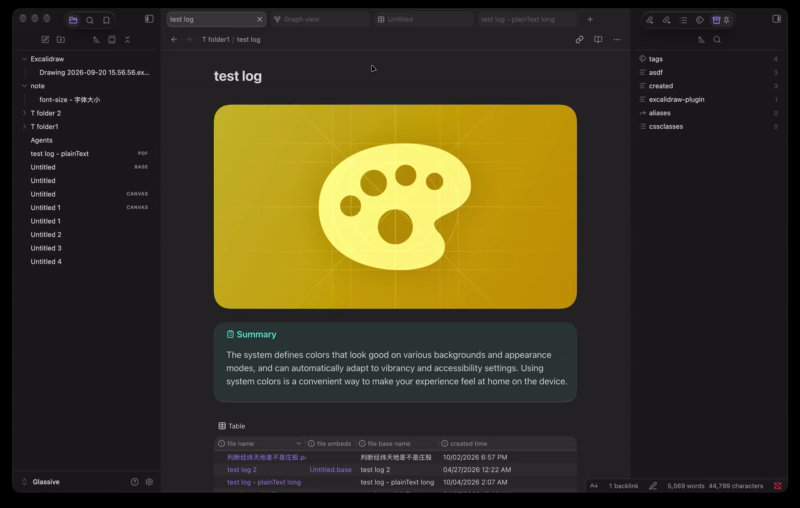This screenshot has height=508, width=800.
Task: Toggle editing mode pencil in status bar
Action: point(653,486)
